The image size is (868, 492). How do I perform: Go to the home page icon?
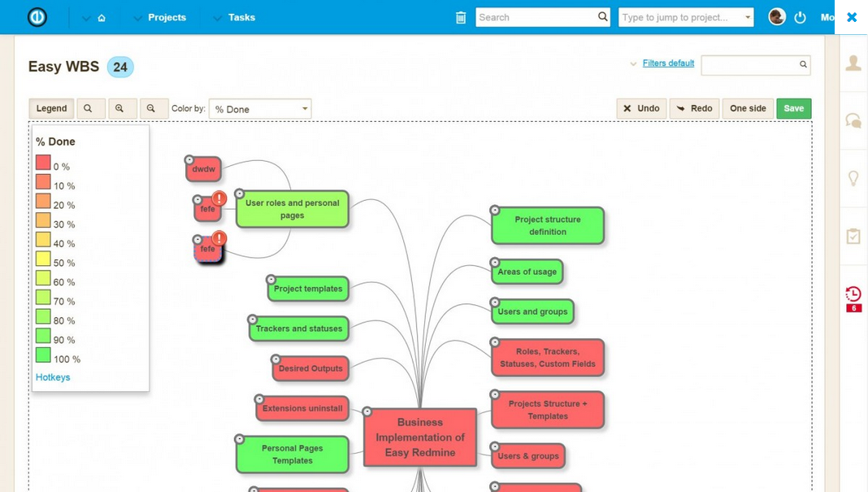tap(102, 18)
